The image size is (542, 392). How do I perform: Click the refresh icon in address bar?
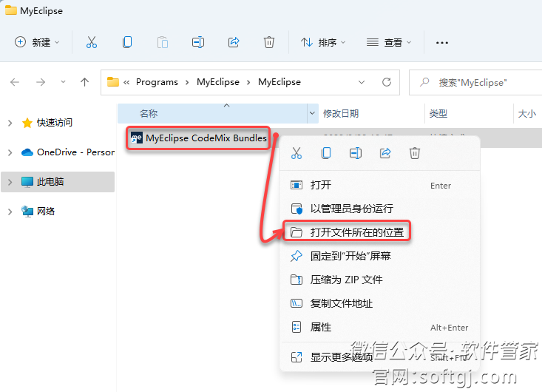[387, 82]
